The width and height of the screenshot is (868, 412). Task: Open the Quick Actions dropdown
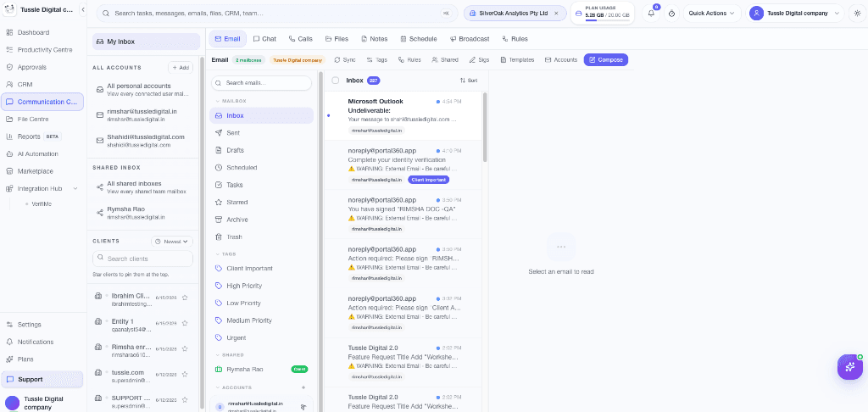(712, 14)
